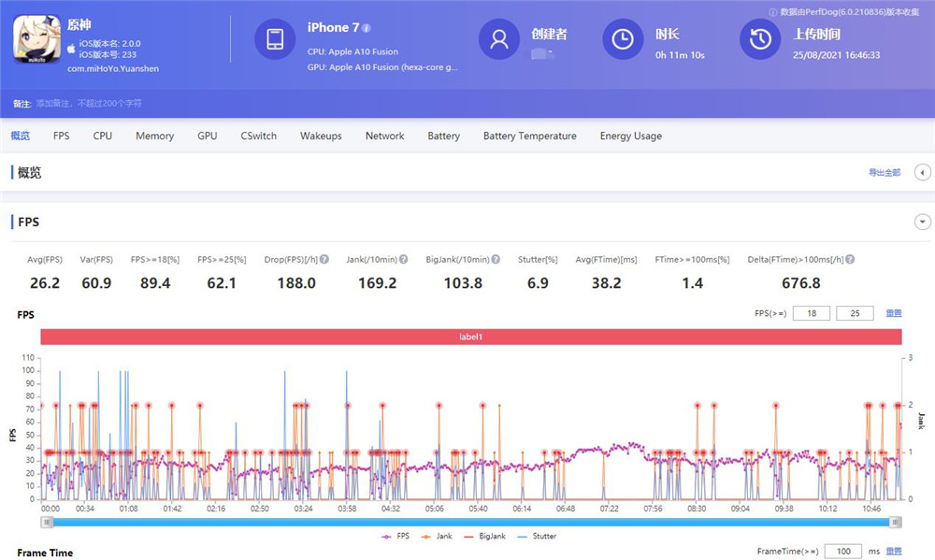The height and width of the screenshot is (560, 935).
Task: Collapse the FPS section
Action: coord(922,222)
